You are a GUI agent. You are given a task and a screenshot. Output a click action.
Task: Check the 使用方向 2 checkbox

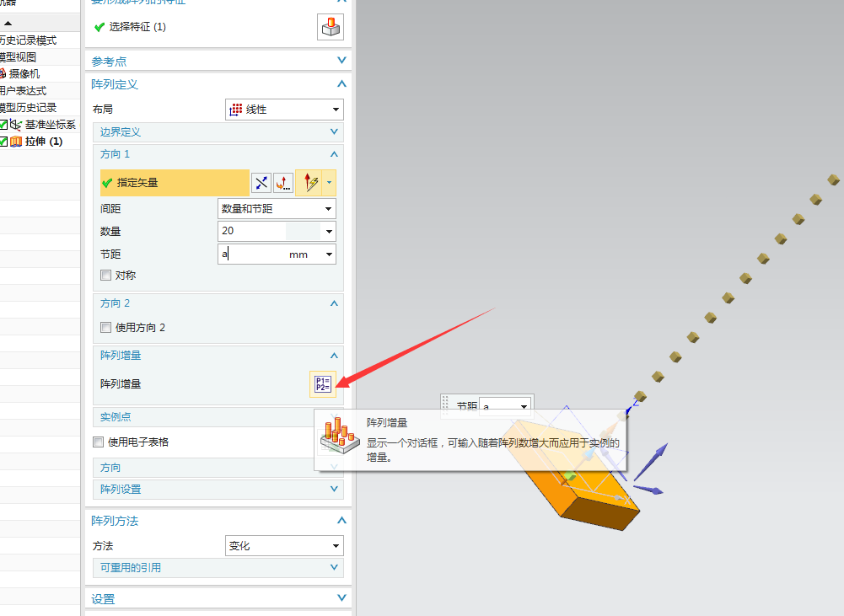pyautogui.click(x=105, y=327)
